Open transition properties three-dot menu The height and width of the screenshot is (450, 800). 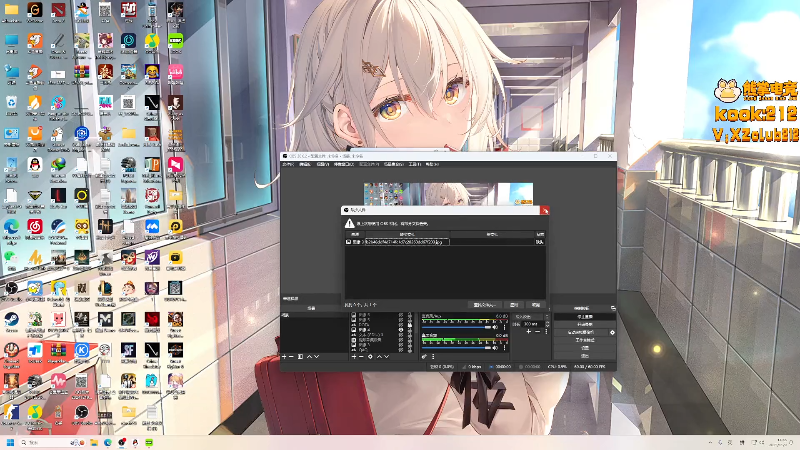[546, 332]
